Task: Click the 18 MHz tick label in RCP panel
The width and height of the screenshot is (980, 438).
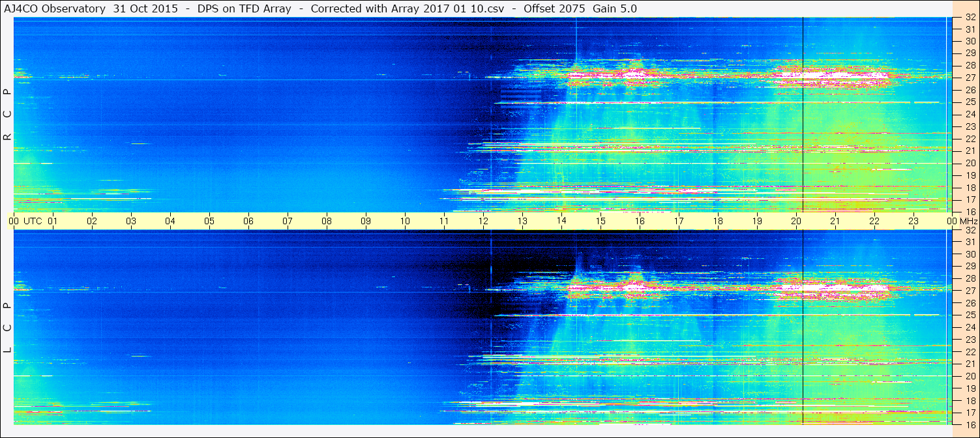Action: (970, 187)
